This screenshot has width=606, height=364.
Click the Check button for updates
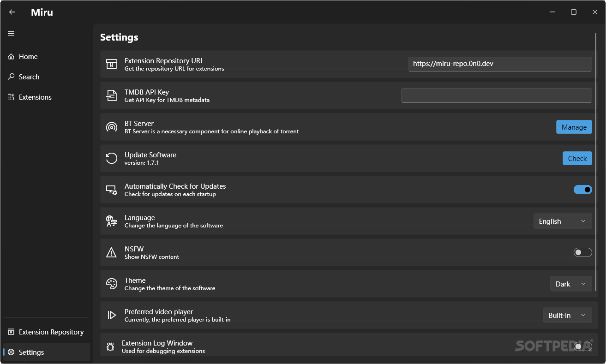point(577,158)
